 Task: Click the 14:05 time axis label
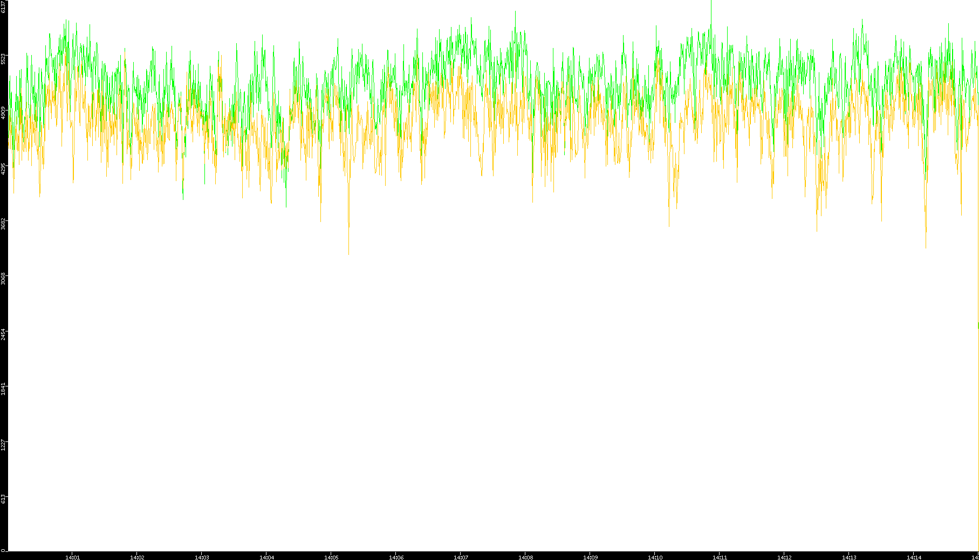(x=331, y=557)
